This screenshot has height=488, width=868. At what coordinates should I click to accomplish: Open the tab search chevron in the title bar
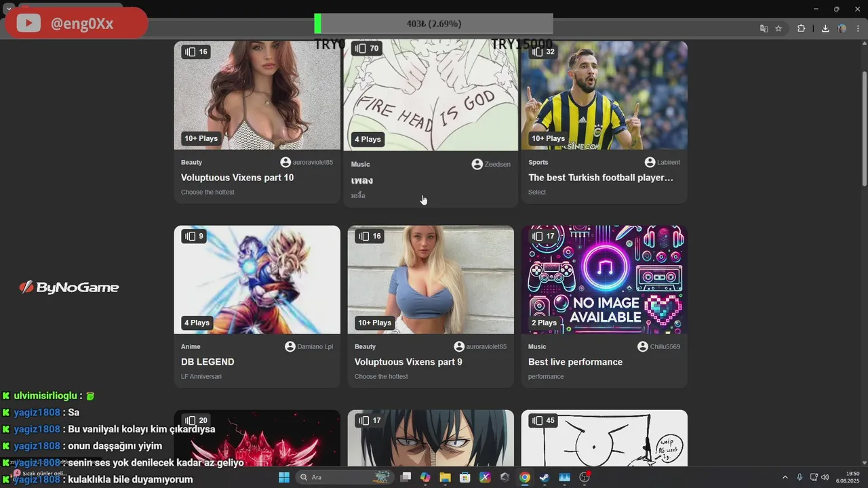coord(9,9)
